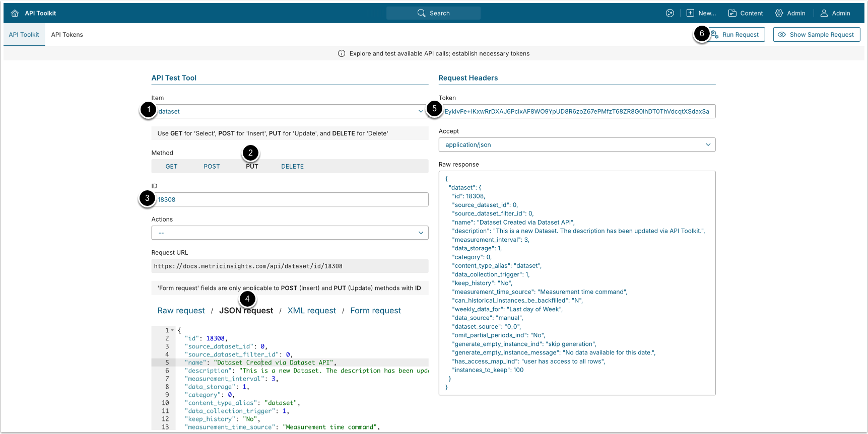
Task: Click the search magnifier icon
Action: coord(421,13)
